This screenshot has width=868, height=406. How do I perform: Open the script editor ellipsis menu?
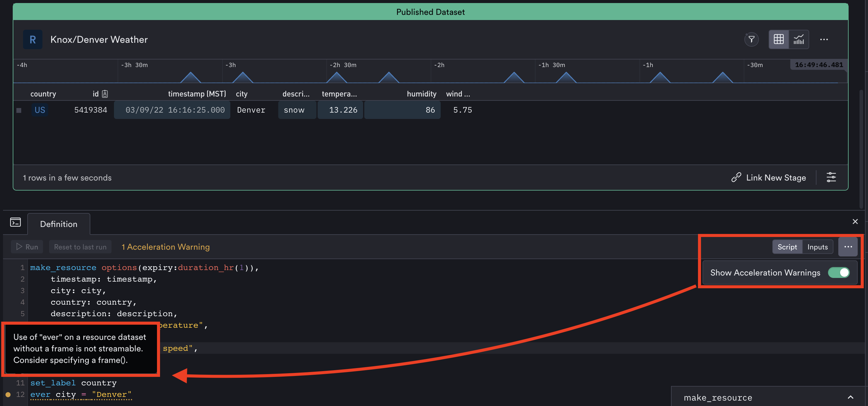(848, 247)
